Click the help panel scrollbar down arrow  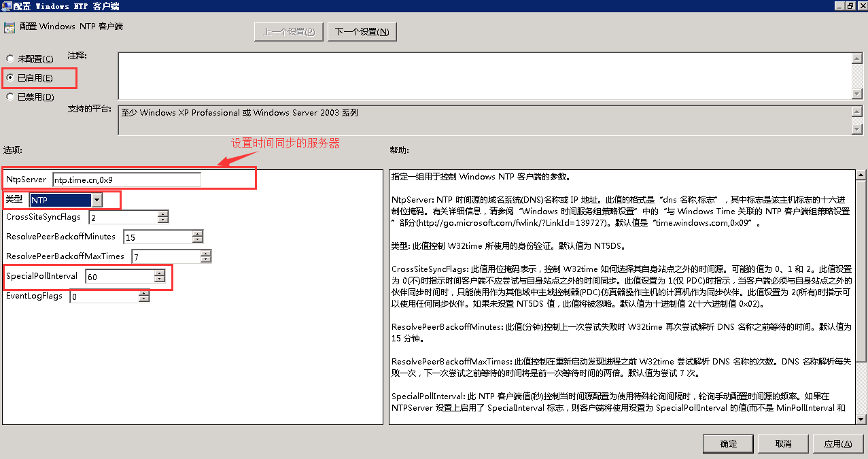click(x=862, y=419)
